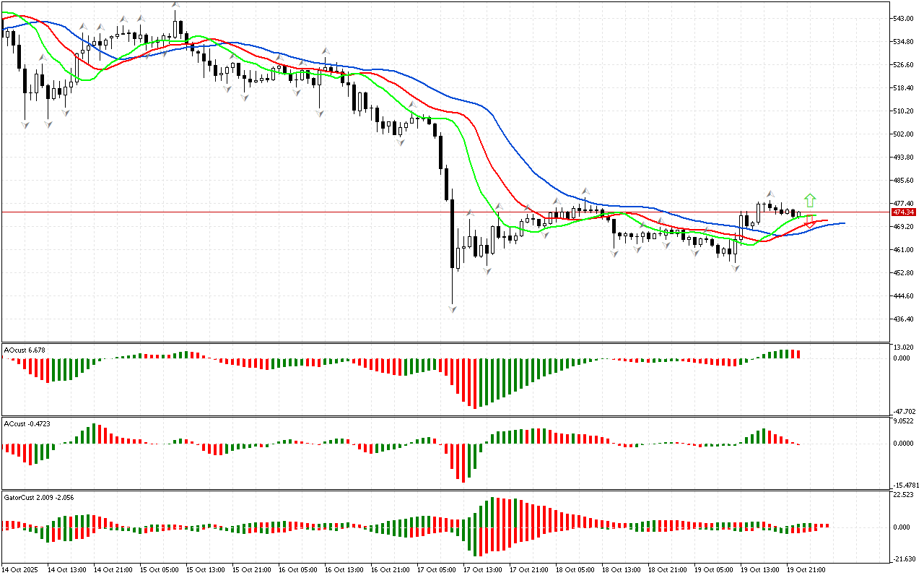Click the 436.40 price scale label
Viewport: 924px width, 578px height.
coord(904,319)
